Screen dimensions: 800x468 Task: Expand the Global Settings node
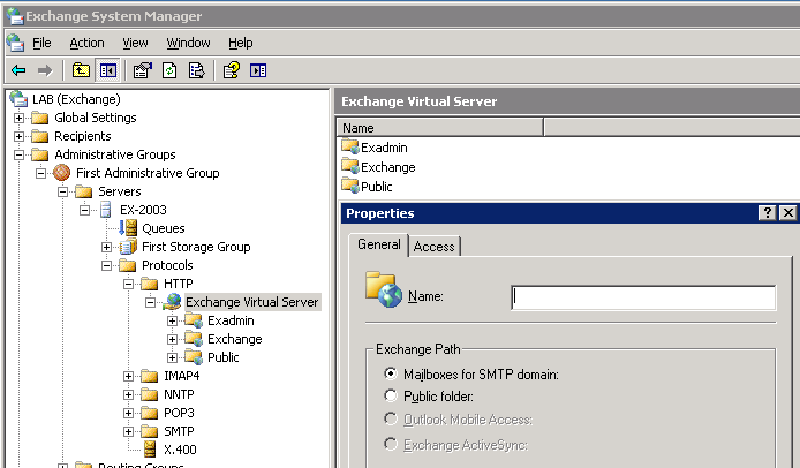[19, 118]
